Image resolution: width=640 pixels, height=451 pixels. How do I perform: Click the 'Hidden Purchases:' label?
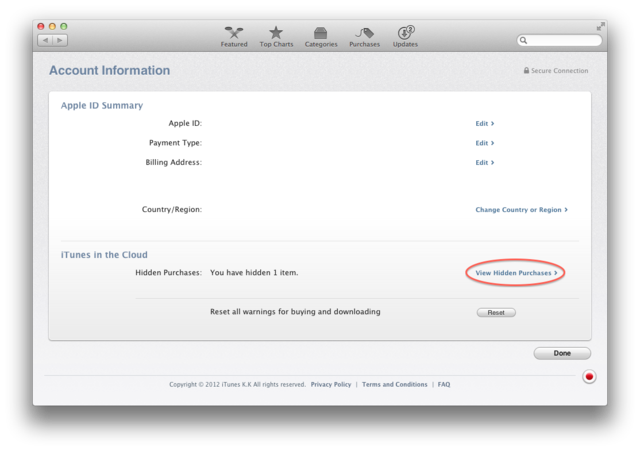(169, 272)
